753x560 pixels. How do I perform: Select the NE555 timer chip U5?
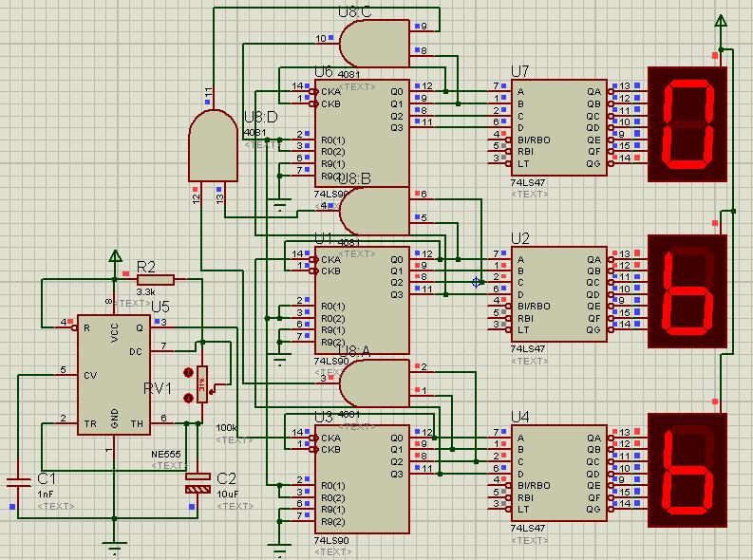114,375
